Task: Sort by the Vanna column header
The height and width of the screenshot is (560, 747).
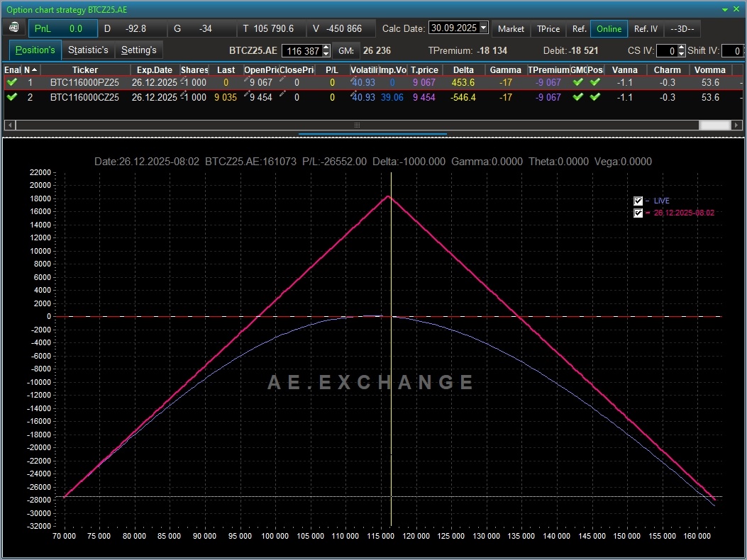Action: 624,70
